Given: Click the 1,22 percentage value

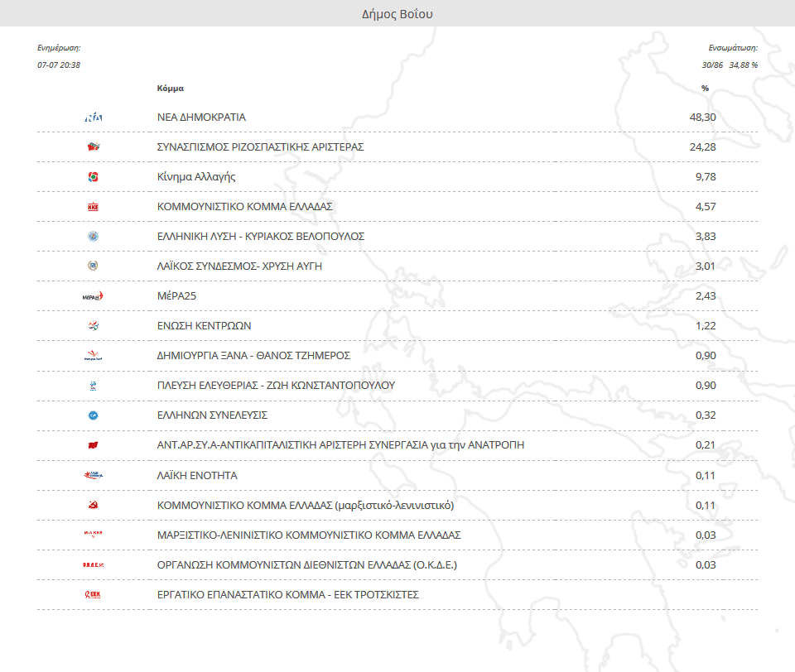Looking at the screenshot, I should tap(706, 326).
